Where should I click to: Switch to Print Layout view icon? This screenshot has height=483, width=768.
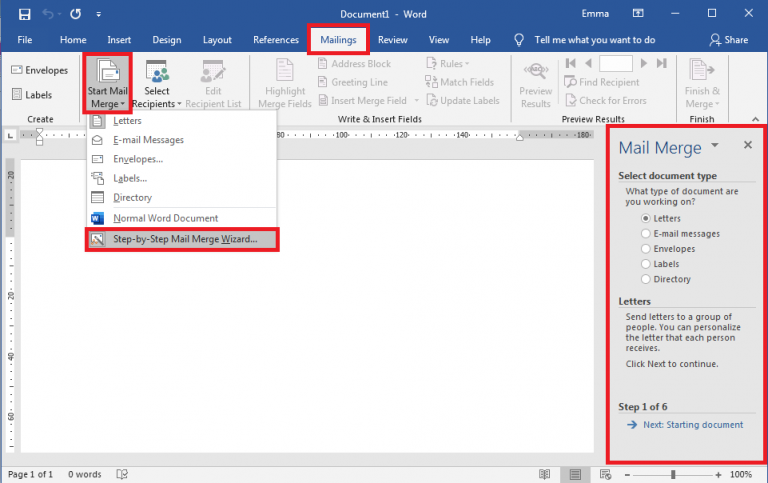(575, 474)
